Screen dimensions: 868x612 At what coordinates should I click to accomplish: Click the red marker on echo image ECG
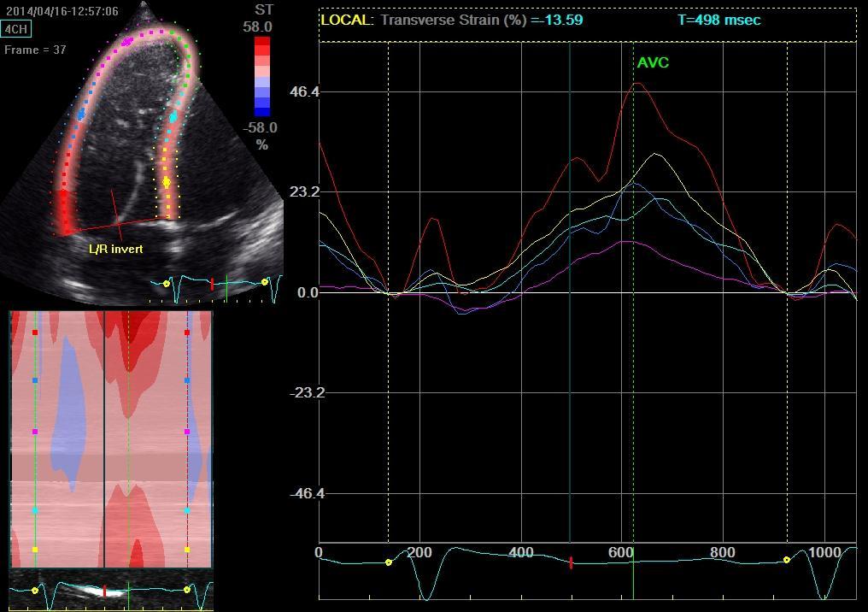pyautogui.click(x=212, y=284)
